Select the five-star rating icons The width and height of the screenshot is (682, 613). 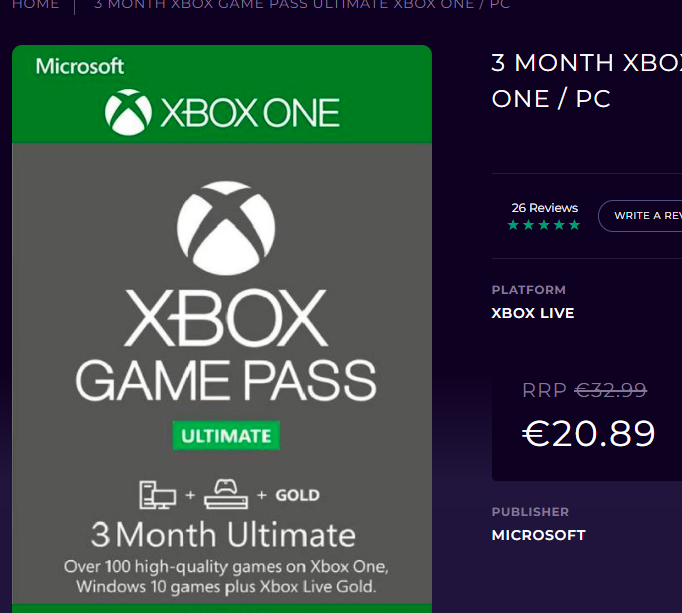544,225
